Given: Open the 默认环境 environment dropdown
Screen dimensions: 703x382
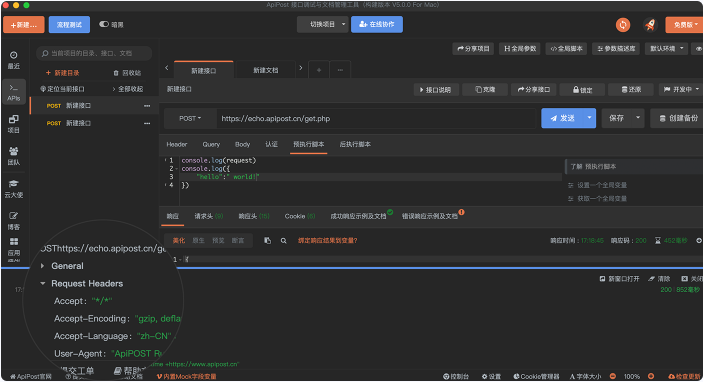Looking at the screenshot, I should 666,48.
